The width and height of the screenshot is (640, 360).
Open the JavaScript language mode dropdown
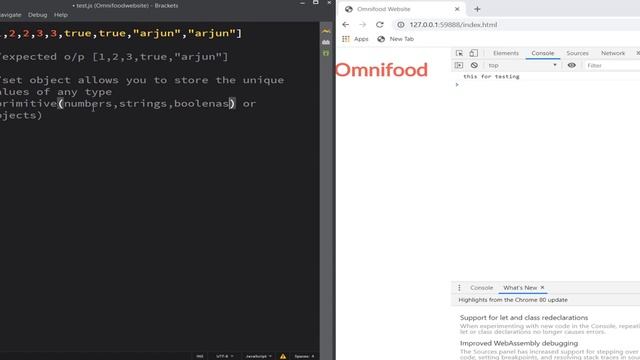(x=258, y=356)
